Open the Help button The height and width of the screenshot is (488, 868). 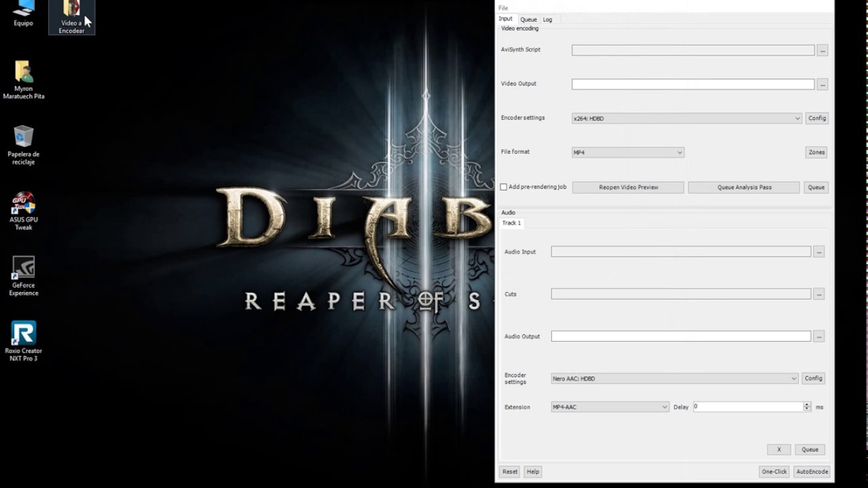[x=533, y=472]
